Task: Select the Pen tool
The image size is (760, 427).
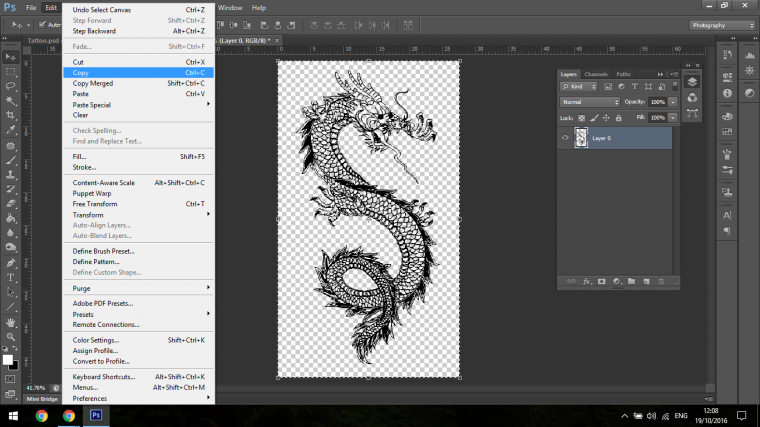Action: tap(10, 263)
